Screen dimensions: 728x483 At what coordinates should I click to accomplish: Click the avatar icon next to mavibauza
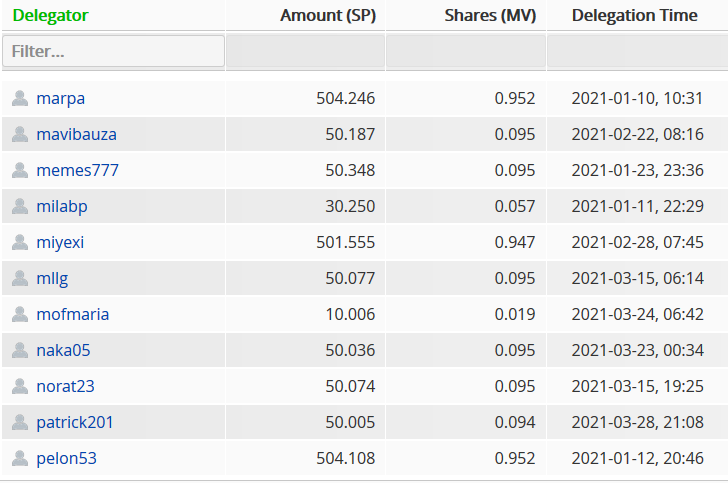point(20,134)
